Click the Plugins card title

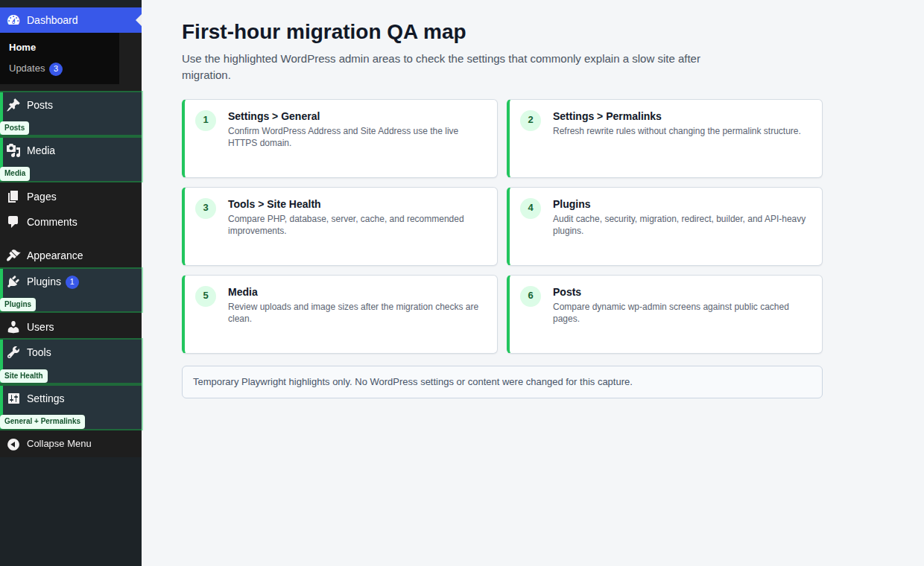[572, 204]
